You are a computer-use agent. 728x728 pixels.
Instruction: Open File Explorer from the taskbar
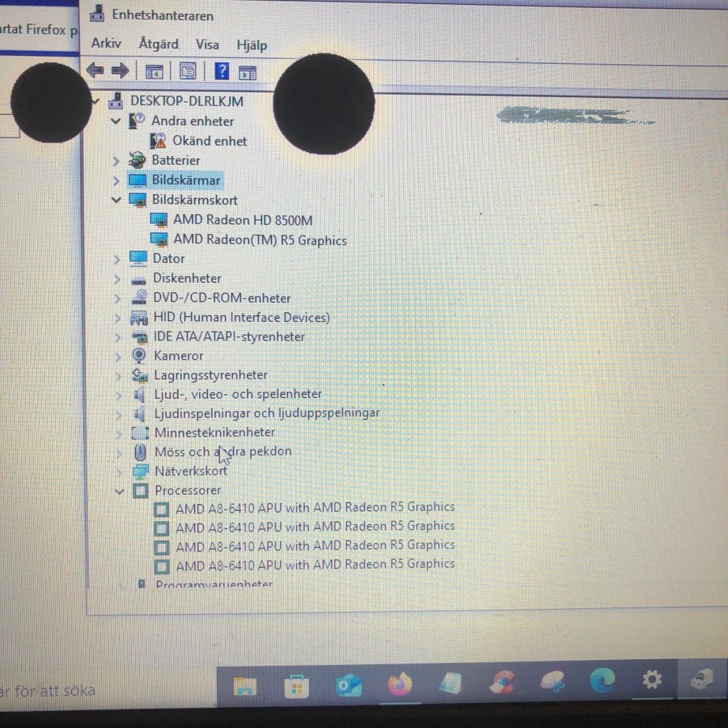(x=245, y=685)
